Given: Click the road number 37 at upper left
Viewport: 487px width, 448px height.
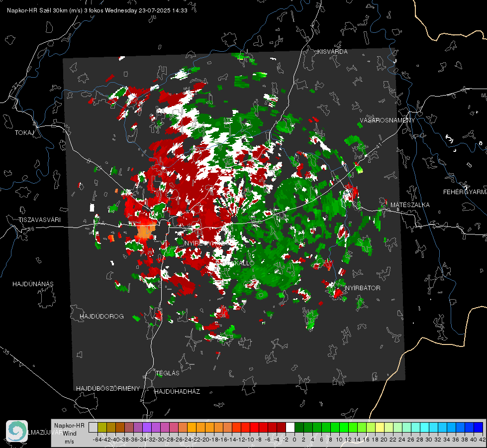Looking at the screenshot, I should point(16,85).
